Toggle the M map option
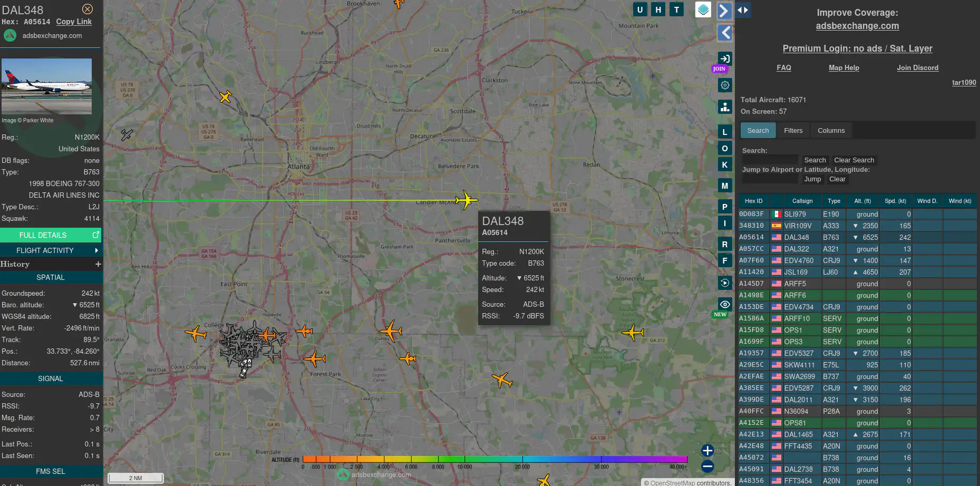 [725, 186]
